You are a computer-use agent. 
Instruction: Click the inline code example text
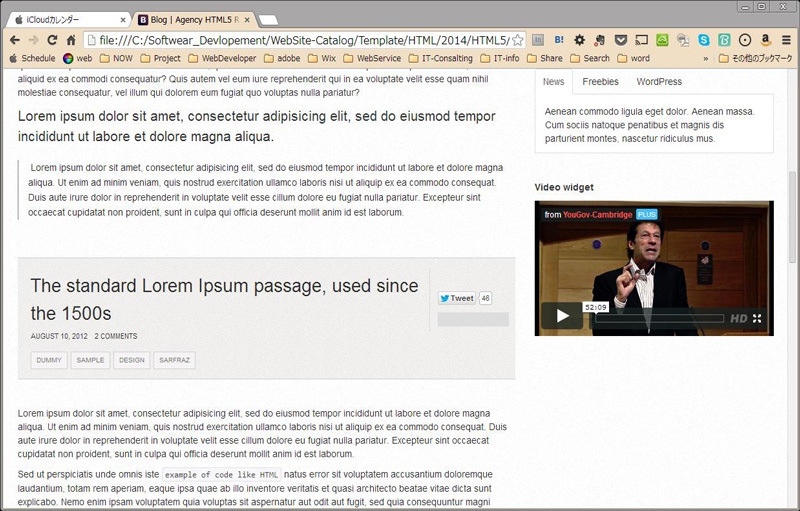[x=221, y=475]
